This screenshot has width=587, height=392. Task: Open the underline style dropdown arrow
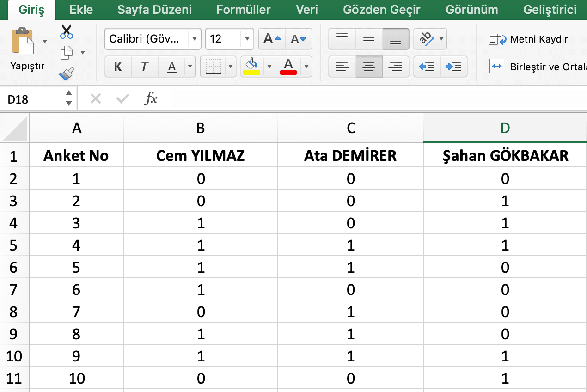[190, 67]
